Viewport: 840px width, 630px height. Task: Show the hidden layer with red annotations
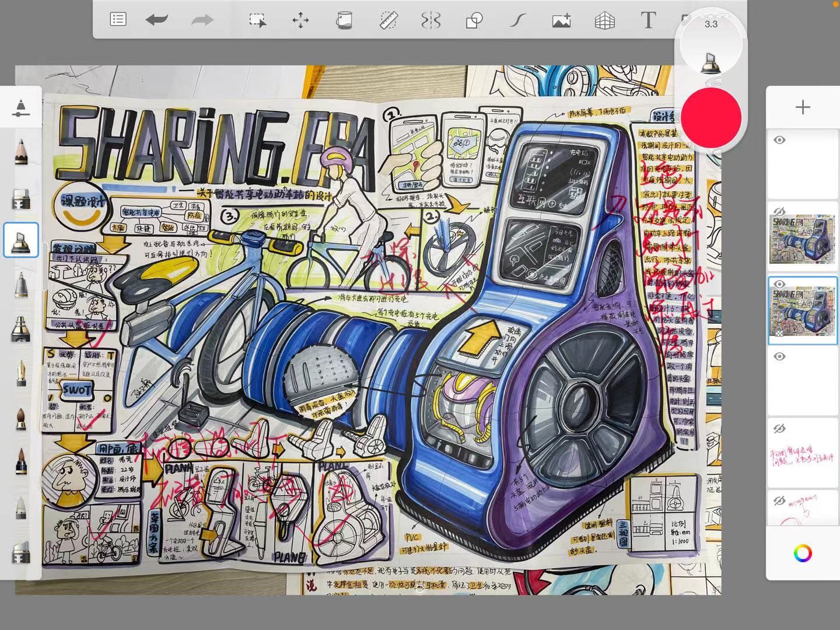(x=779, y=429)
